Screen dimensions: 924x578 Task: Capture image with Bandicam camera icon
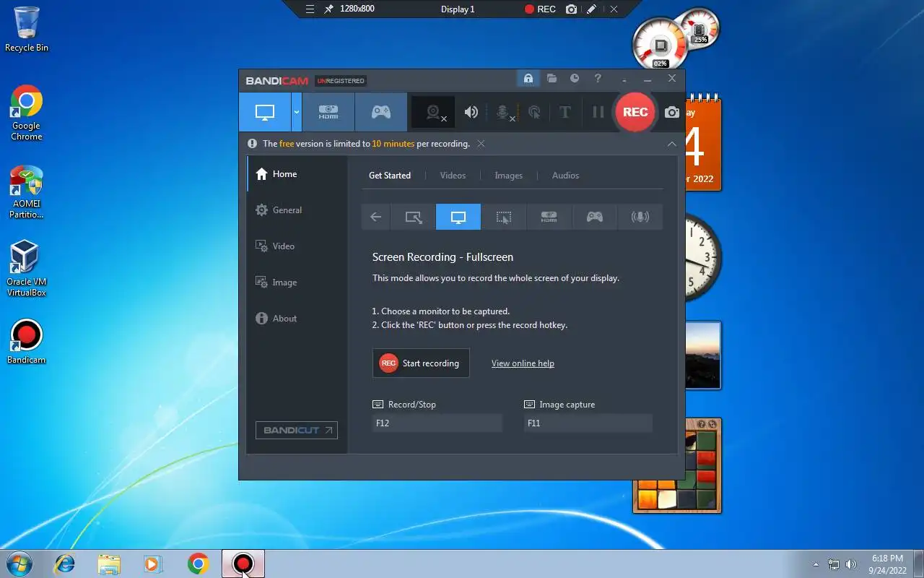click(672, 112)
